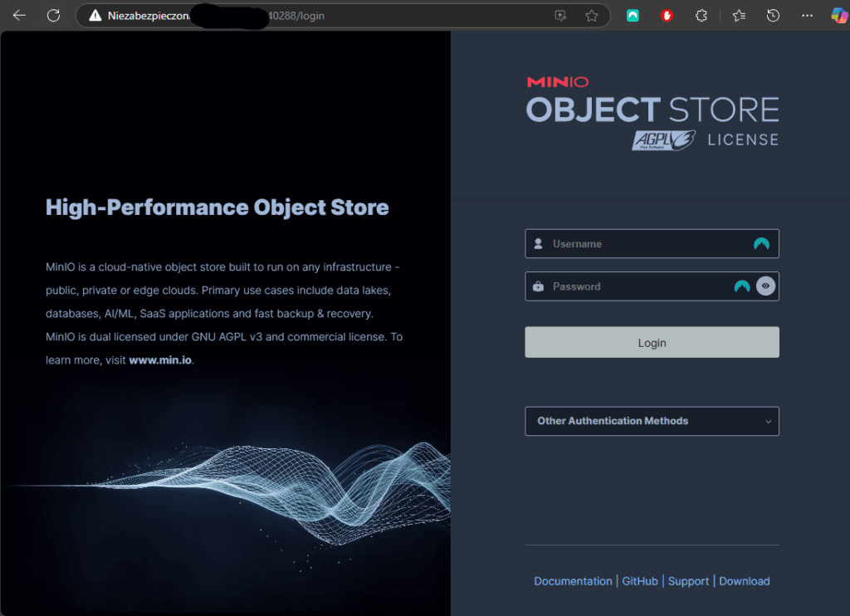
Task: Open the Favorites list icon
Action: coord(739,16)
